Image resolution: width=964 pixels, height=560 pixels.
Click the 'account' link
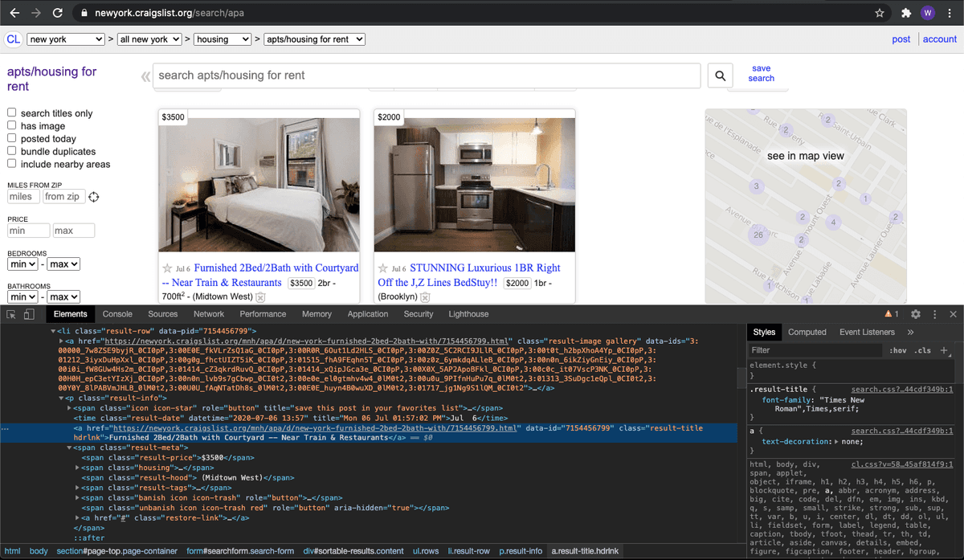click(x=940, y=39)
